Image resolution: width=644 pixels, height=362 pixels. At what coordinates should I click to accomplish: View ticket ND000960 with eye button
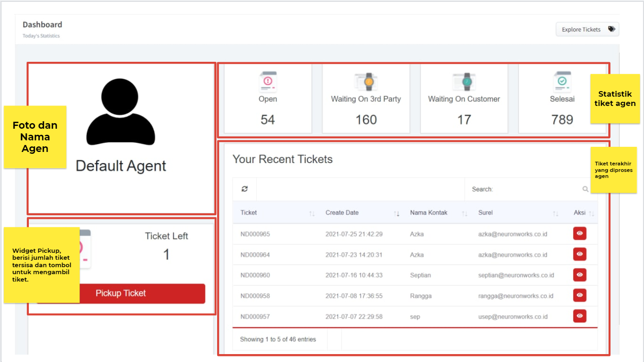pyautogui.click(x=579, y=275)
